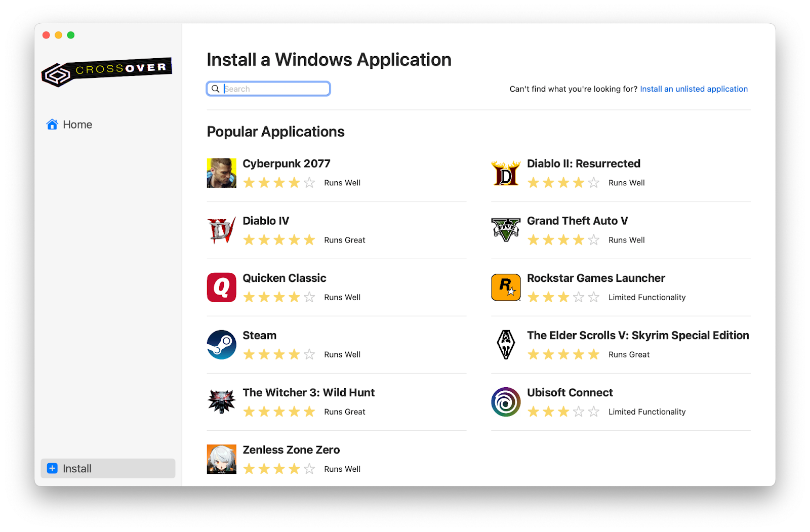The height and width of the screenshot is (532, 810).
Task: Click the CrossOver logo in the sidebar
Action: (107, 71)
